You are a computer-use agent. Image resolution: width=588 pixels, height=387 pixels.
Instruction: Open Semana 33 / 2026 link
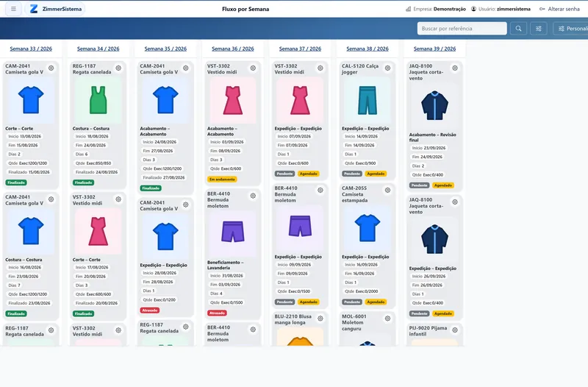pyautogui.click(x=31, y=49)
